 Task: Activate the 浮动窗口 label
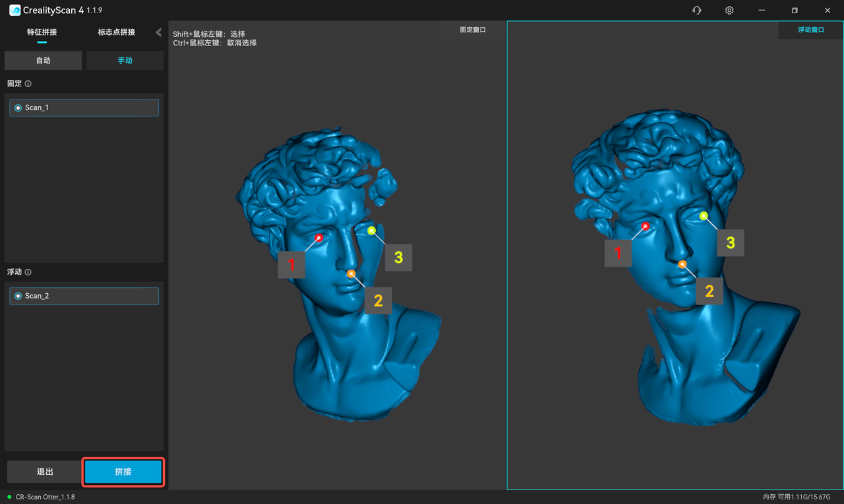click(810, 30)
